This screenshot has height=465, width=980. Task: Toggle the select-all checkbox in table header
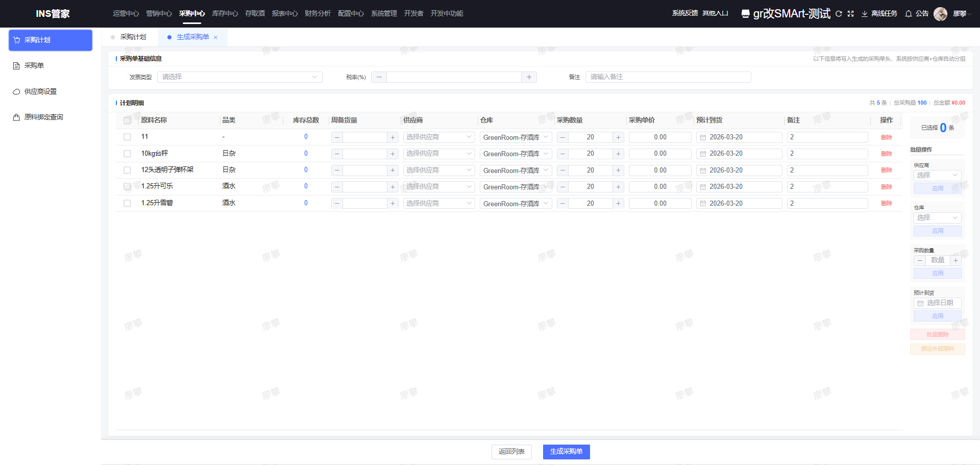click(127, 120)
